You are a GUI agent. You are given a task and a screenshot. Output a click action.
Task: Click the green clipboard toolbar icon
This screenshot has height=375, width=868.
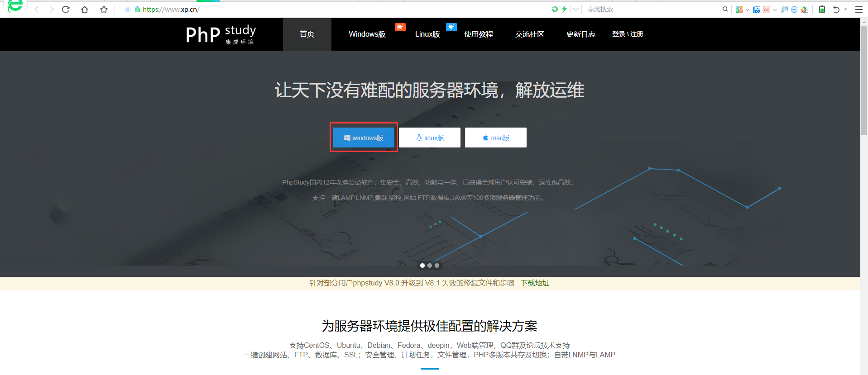pyautogui.click(x=822, y=9)
